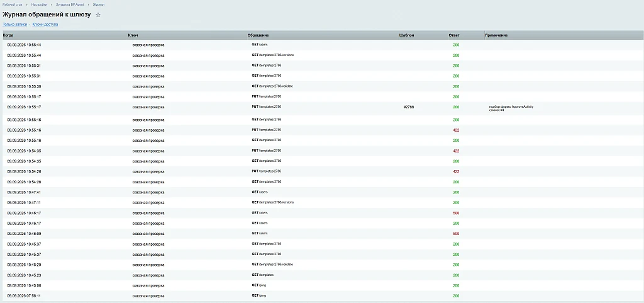Go to Рабочий стол in the breadcrumbs
The width and height of the screenshot is (644, 303).
[12, 4]
